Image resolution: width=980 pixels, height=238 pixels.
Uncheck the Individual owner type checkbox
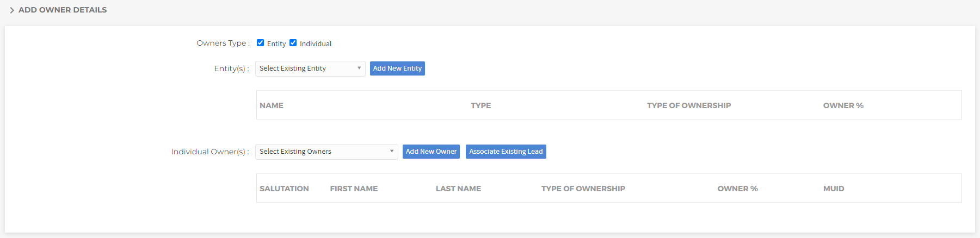pyautogui.click(x=293, y=43)
